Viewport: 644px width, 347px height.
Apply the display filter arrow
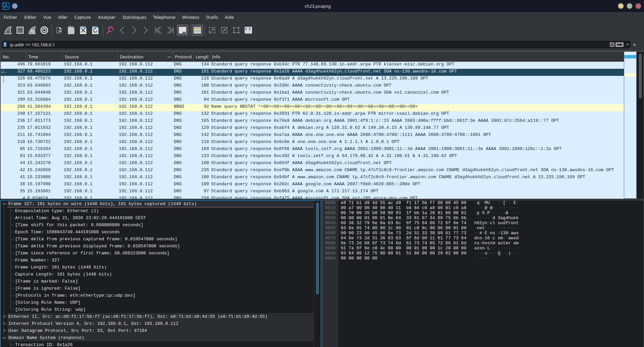click(620, 45)
